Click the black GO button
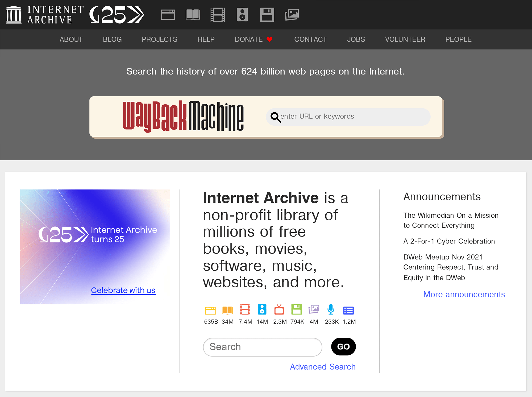The height and width of the screenshot is (397, 532). tap(343, 347)
